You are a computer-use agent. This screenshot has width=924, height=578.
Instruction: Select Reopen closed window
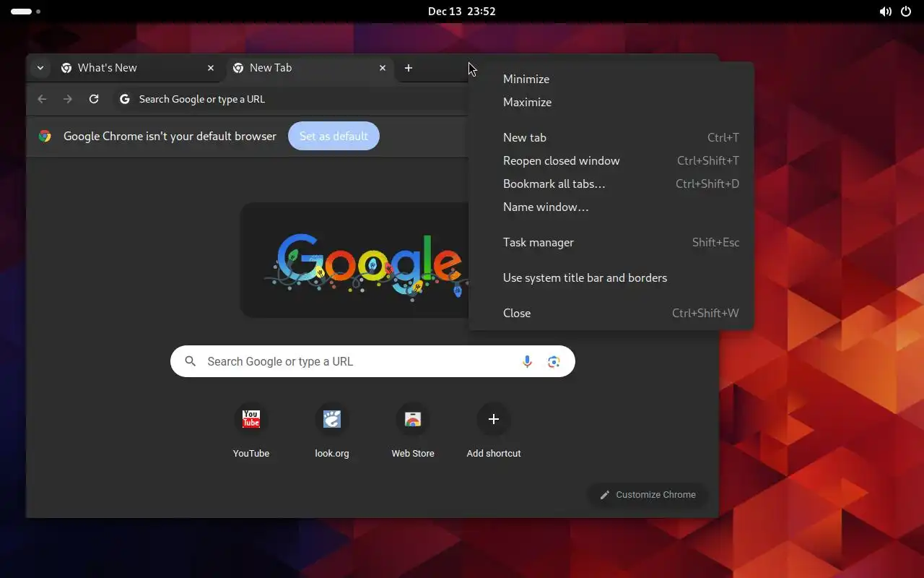tap(611, 160)
